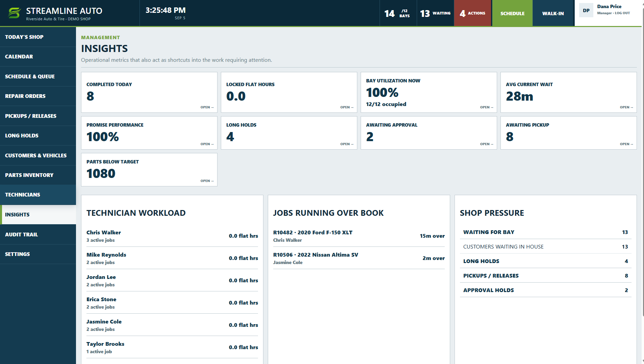644x364 pixels.
Task: Select Long Holds in sidebar
Action: pos(38,135)
